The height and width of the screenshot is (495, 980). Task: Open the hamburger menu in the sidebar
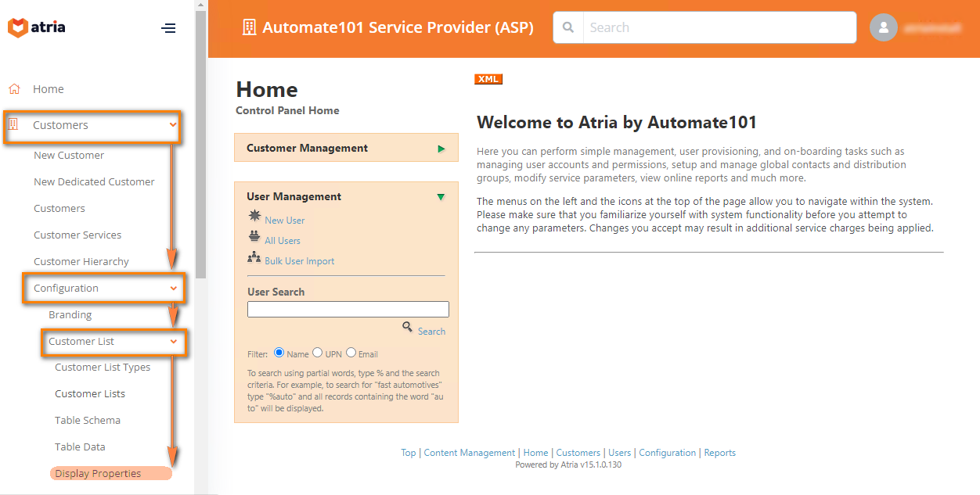(168, 28)
